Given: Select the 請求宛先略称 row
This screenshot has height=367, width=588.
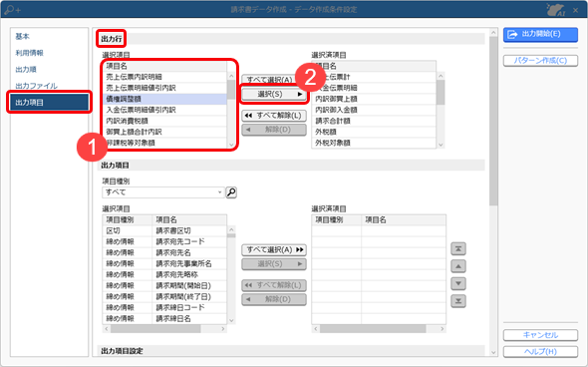Looking at the screenshot, I should coord(164,274).
